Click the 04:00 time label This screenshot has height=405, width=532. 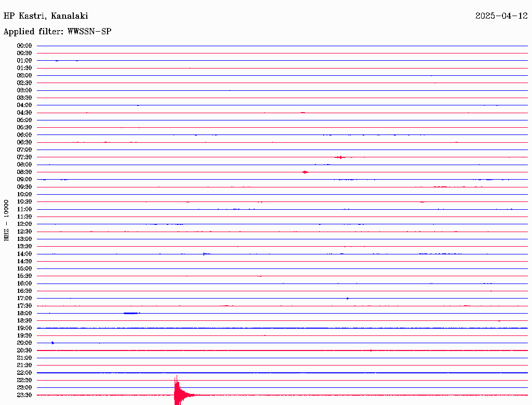click(x=24, y=105)
